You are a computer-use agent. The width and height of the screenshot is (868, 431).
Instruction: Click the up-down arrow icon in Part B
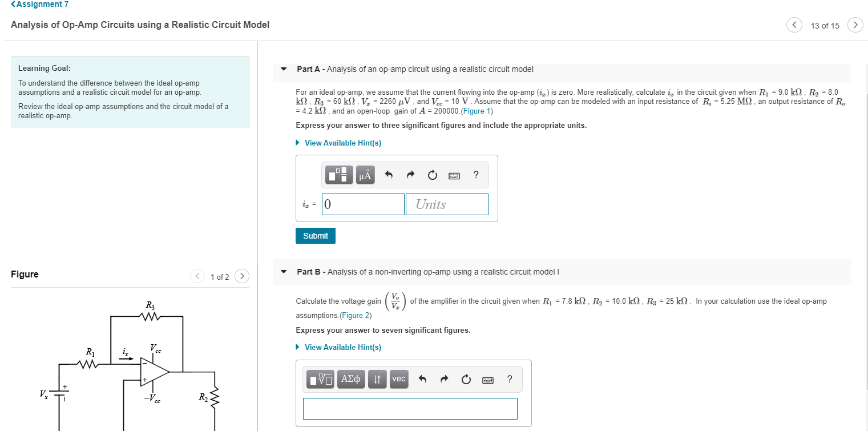[377, 379]
